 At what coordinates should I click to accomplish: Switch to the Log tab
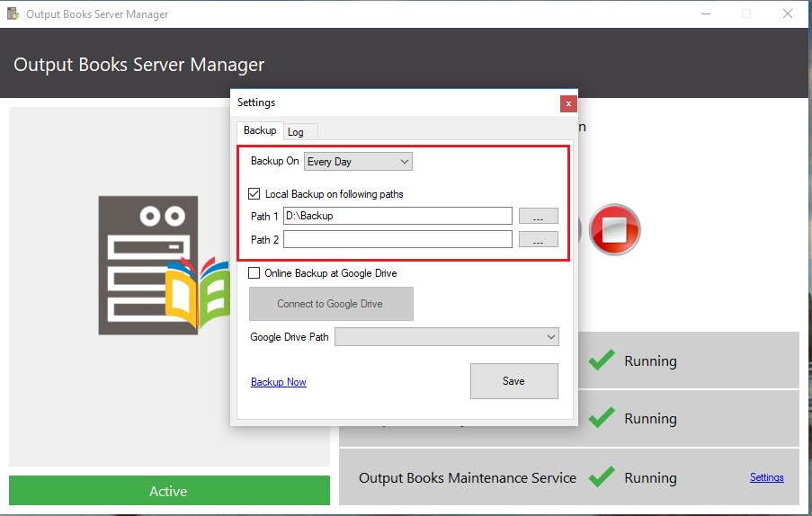300,132
